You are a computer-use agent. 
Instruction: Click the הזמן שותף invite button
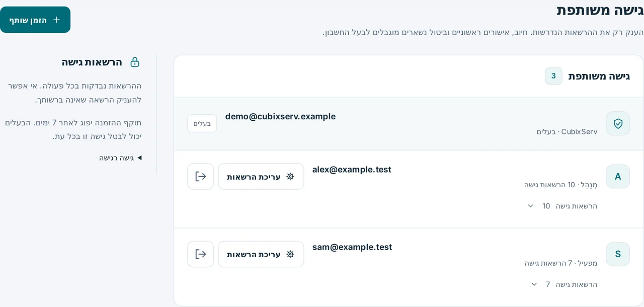coord(35,20)
